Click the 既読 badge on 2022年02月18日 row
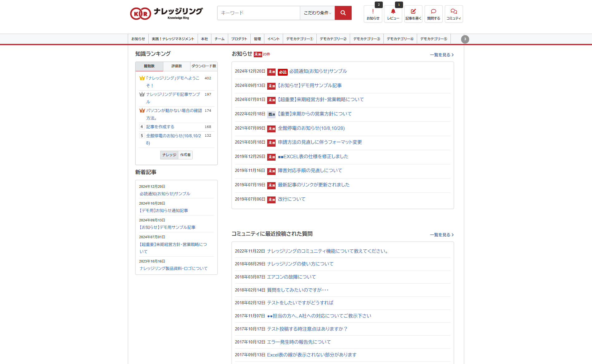 (272, 114)
